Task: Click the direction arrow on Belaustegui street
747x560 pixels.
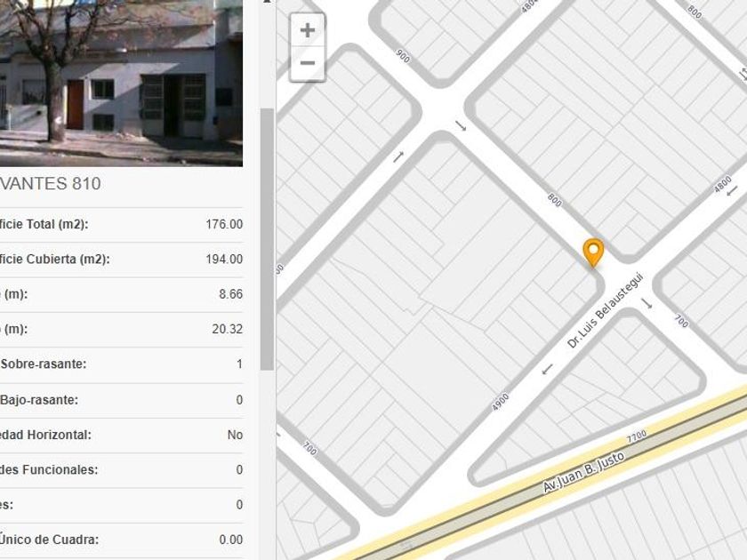Action: click(547, 369)
